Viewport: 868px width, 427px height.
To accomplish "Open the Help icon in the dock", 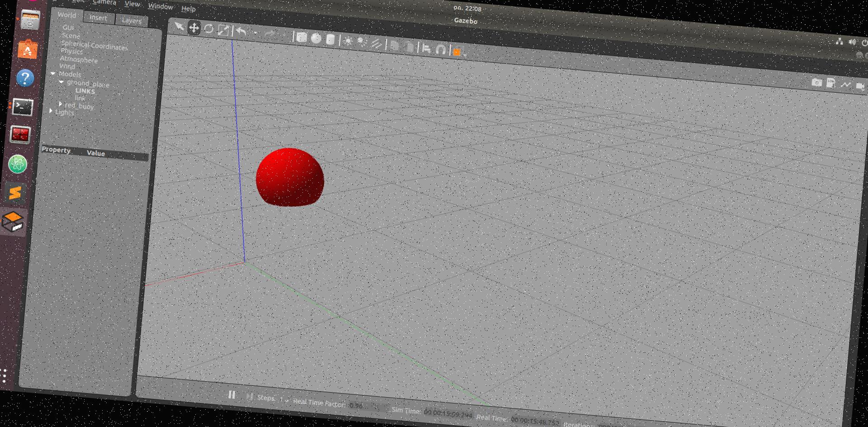I will 25,78.
